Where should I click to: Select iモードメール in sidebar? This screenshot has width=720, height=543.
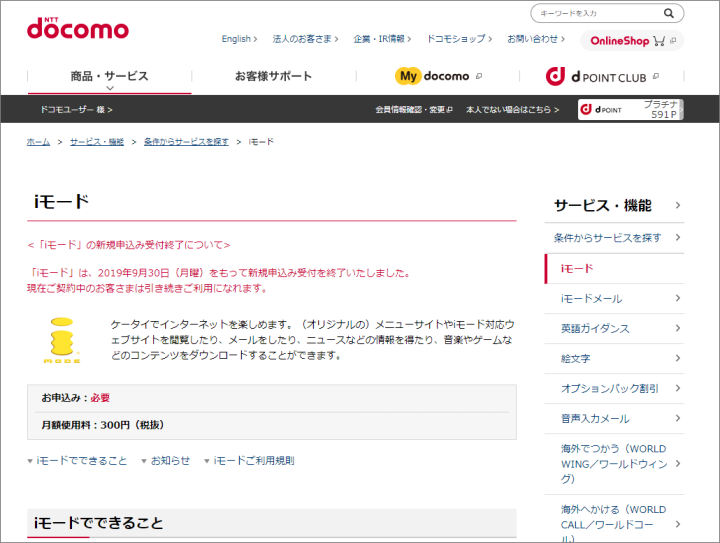click(x=591, y=298)
